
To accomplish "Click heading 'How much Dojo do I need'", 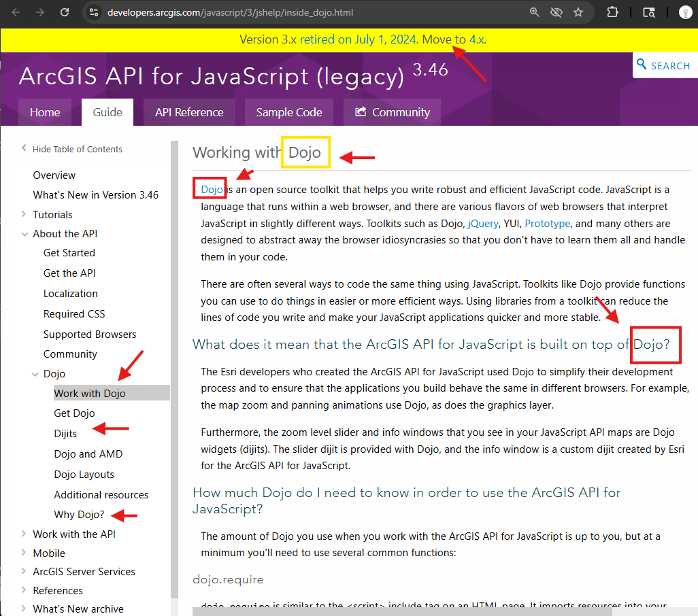I will pos(406,501).
